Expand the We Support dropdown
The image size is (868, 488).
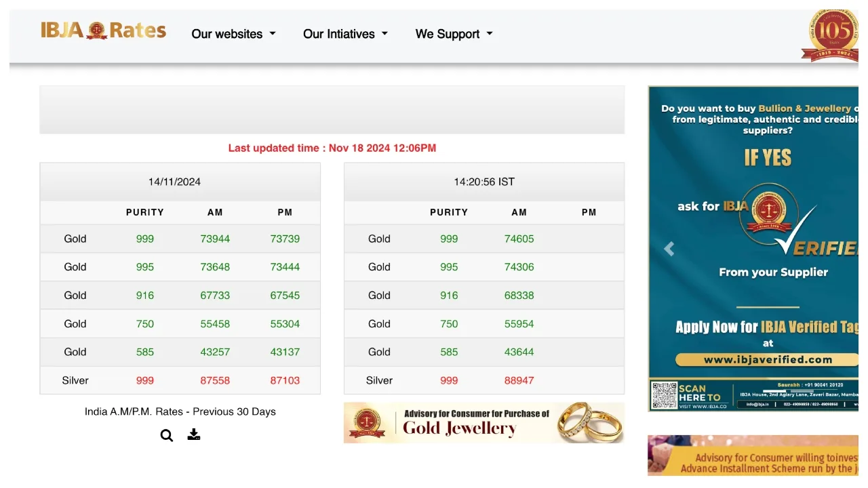tap(454, 34)
